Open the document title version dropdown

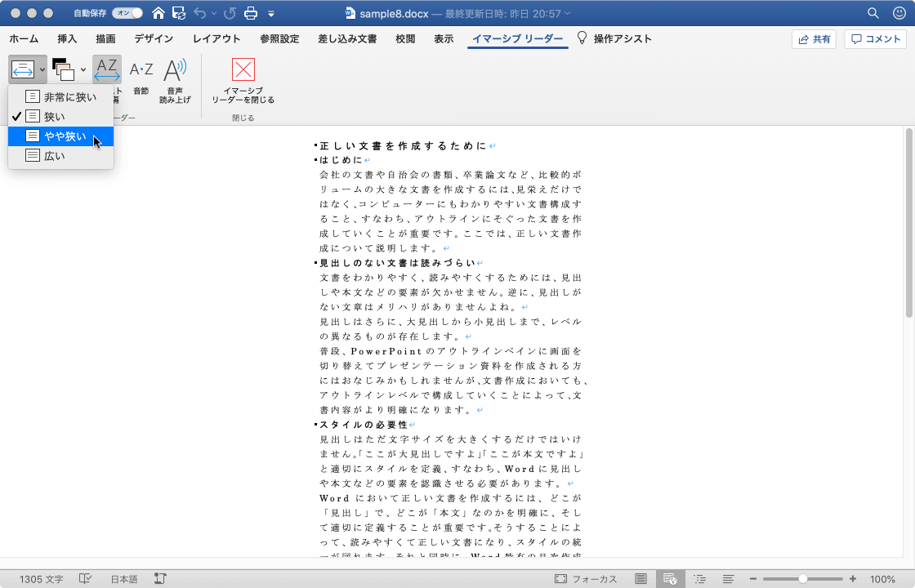pyautogui.click(x=567, y=13)
